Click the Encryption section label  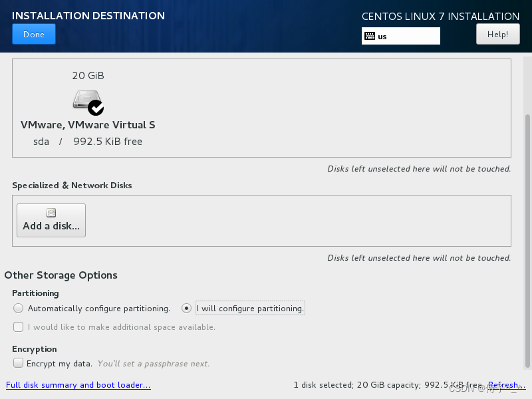[35, 349]
